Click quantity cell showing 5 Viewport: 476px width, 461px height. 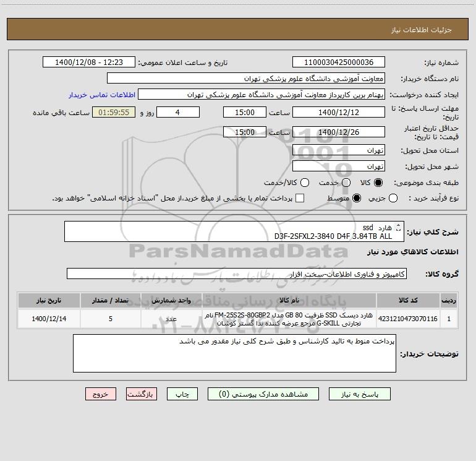[x=111, y=319]
